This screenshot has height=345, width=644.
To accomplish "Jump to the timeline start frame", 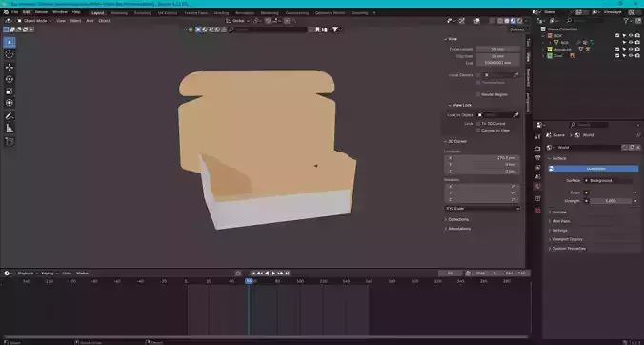I will [x=253, y=274].
